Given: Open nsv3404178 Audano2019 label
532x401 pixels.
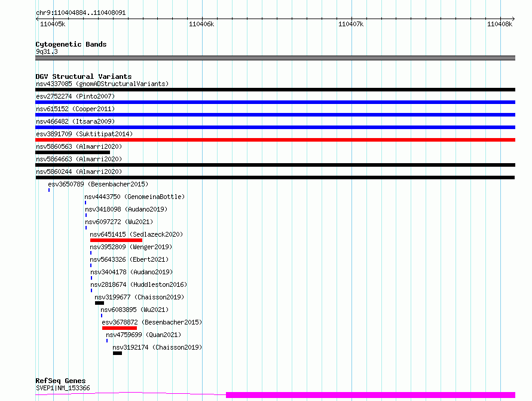Looking at the screenshot, I should (x=132, y=272).
